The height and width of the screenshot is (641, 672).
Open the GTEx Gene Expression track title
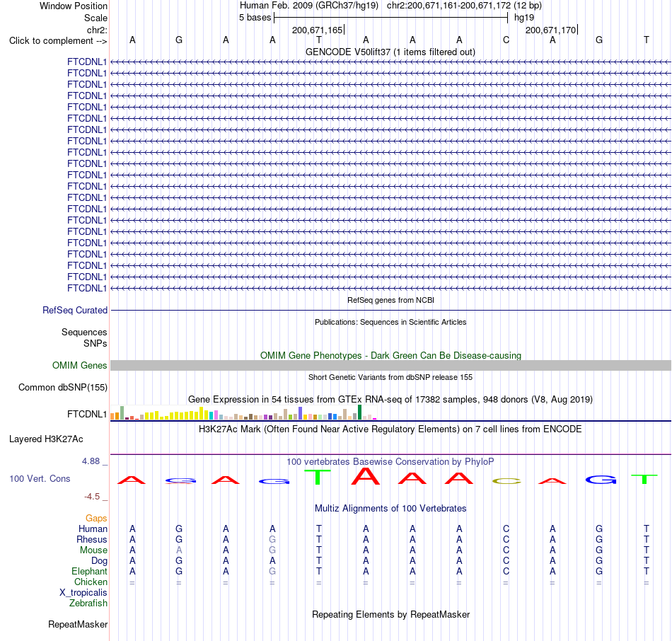point(390,399)
